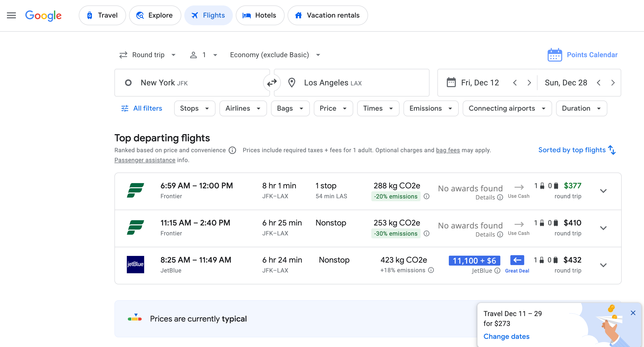The height and width of the screenshot is (347, 644).
Task: Open the Round trip dropdown
Action: point(147,55)
